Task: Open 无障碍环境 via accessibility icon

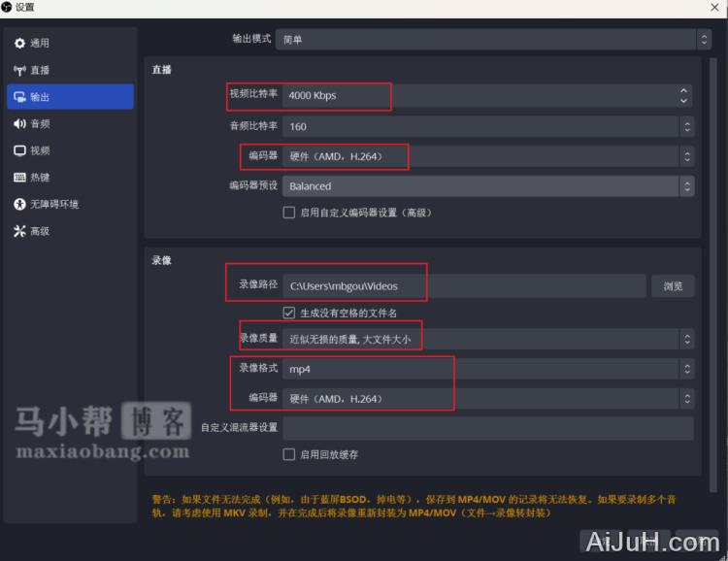Action: tap(19, 205)
